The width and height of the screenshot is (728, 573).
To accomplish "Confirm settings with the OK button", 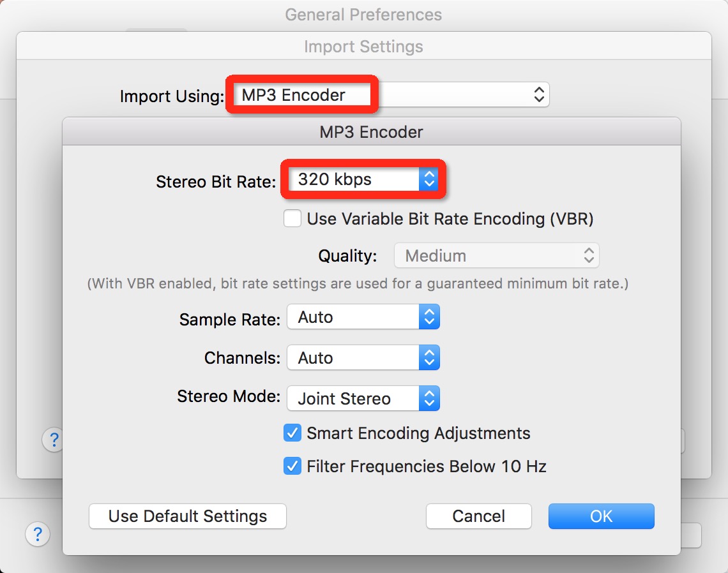I will 600,516.
